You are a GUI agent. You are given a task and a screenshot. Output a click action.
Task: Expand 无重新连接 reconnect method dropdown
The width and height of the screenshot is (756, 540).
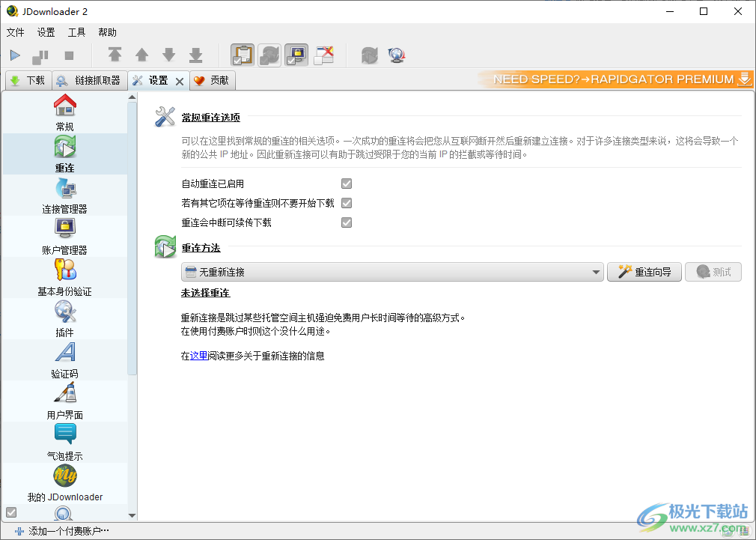point(392,272)
